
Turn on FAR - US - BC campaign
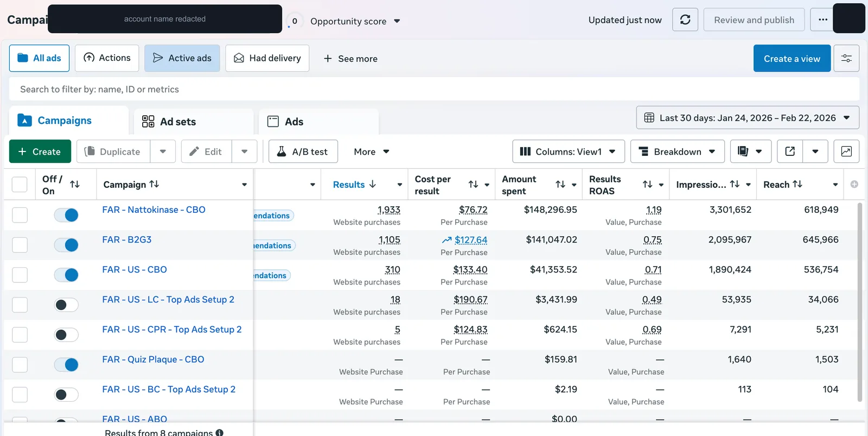(x=66, y=394)
